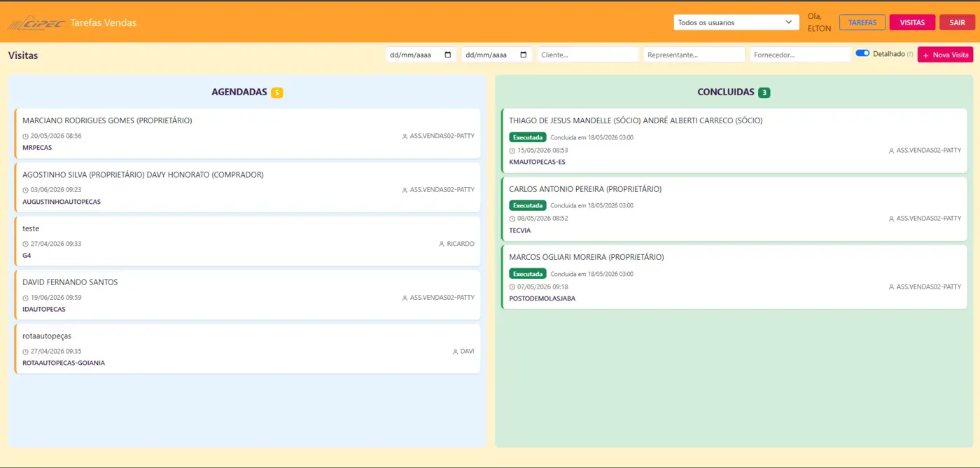Open the AGOSTINHO SILVA visit card
This screenshot has width=980, height=468.
click(247, 187)
